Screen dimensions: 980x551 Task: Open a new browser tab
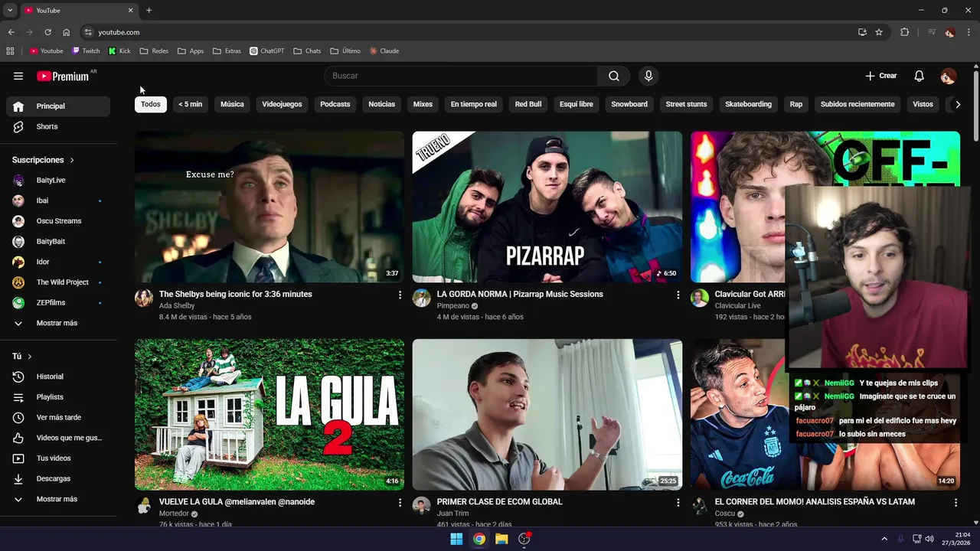tap(149, 11)
